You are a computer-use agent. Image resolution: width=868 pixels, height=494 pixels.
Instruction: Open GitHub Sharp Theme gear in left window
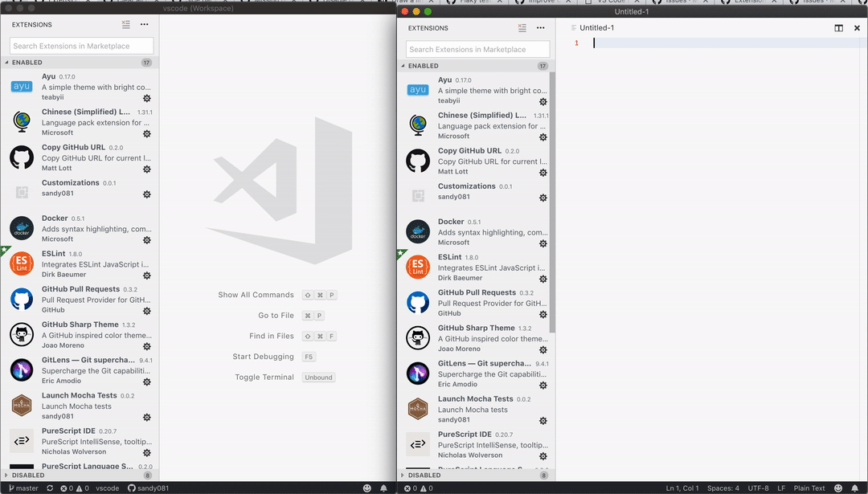click(147, 346)
